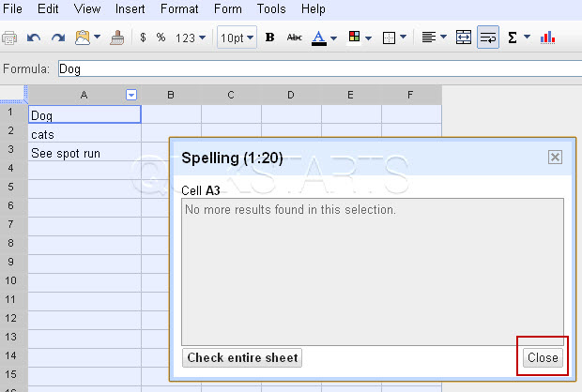Screen dimensions: 582x392
Task: Click the spelling results text box
Action: click(x=373, y=272)
